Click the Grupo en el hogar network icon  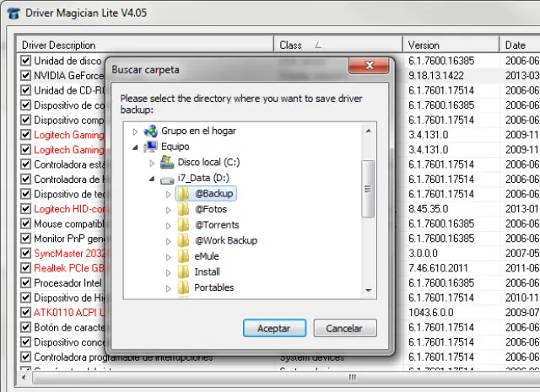(151, 131)
